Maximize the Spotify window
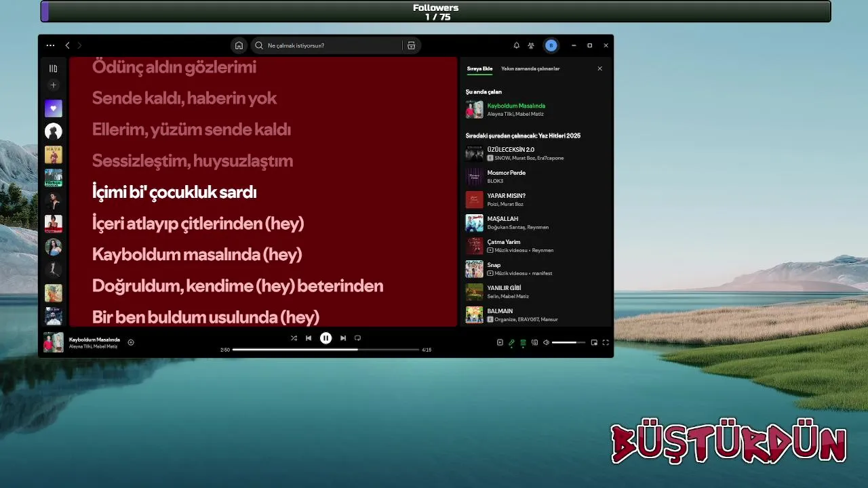868x488 pixels. pos(589,45)
